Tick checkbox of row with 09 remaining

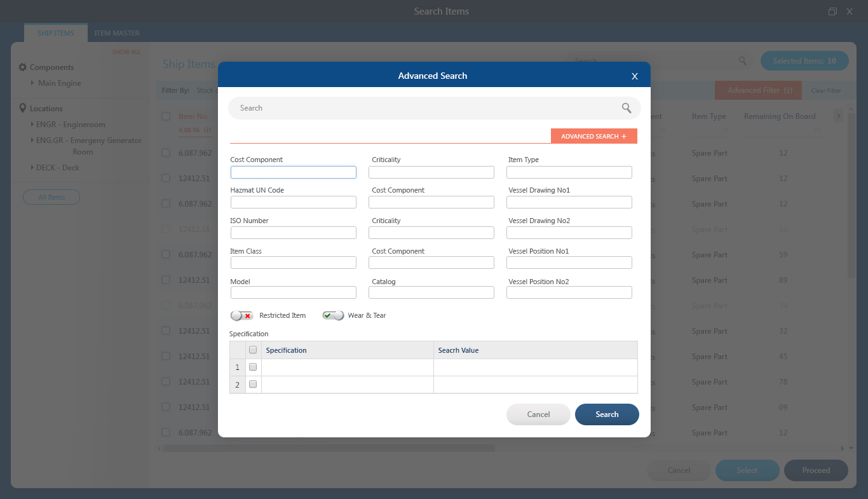click(166, 407)
